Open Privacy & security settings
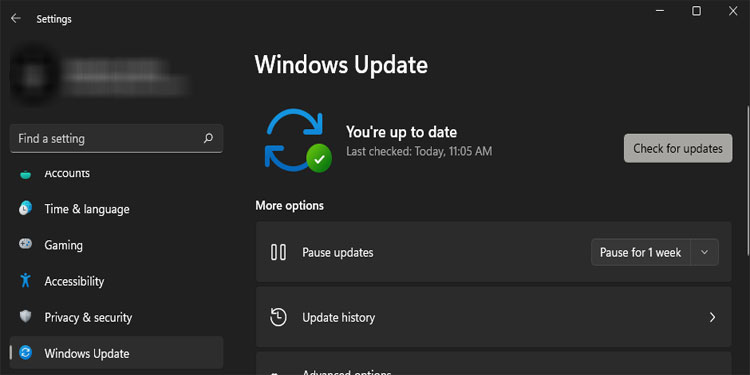Image resolution: width=750 pixels, height=375 pixels. coord(116,317)
